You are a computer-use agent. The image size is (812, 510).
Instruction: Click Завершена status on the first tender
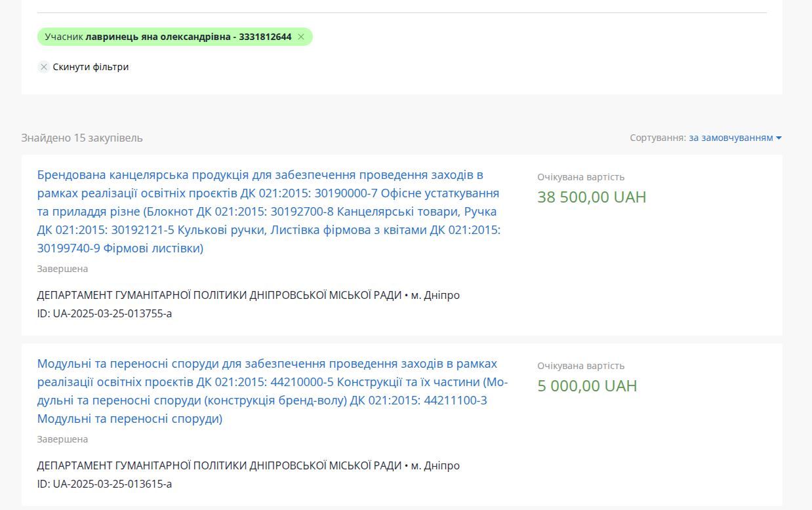62,269
